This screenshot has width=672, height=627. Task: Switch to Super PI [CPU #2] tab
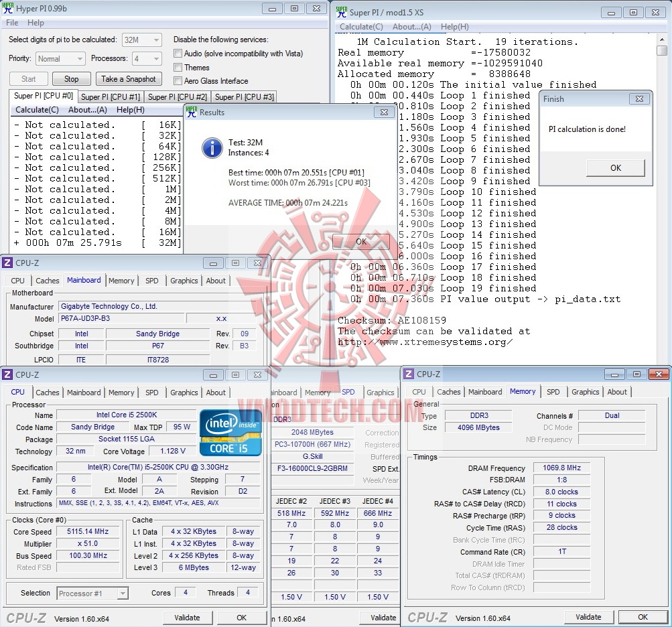point(178,97)
